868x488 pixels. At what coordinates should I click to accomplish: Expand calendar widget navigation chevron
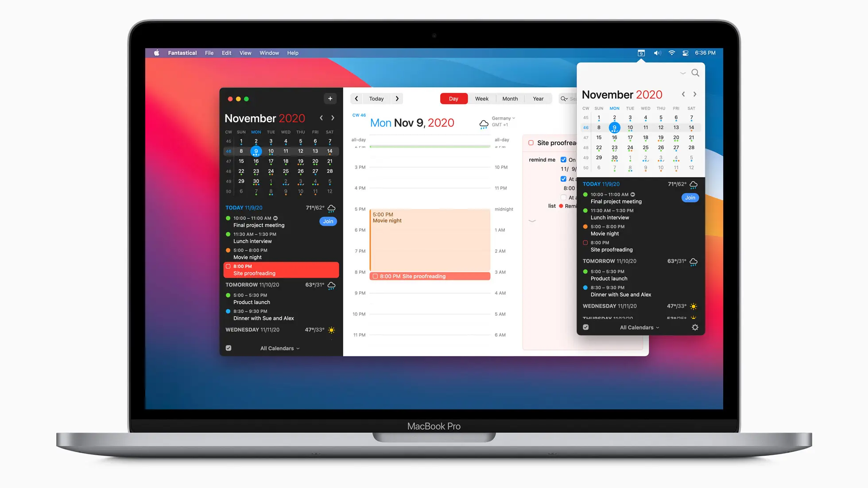pyautogui.click(x=682, y=72)
